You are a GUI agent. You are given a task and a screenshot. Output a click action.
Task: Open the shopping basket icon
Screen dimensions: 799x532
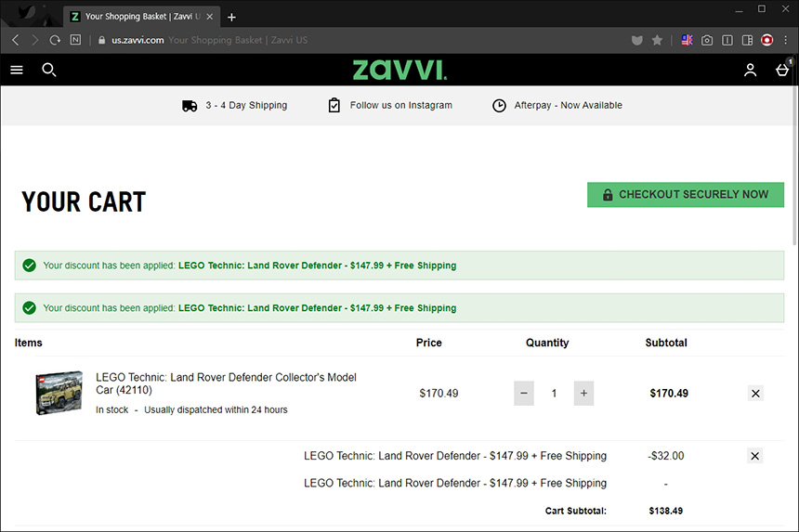coord(782,70)
